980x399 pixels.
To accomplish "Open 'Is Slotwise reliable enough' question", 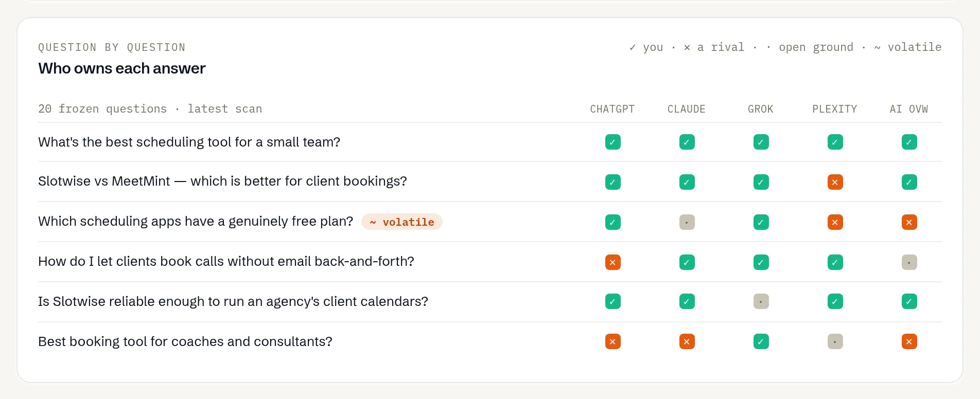I will point(233,301).
